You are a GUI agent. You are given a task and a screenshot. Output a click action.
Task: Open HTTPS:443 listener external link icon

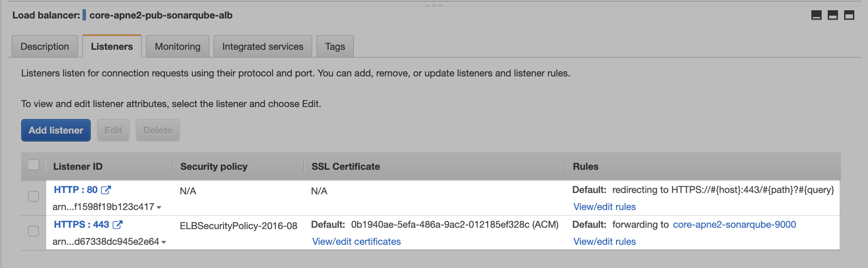(118, 225)
